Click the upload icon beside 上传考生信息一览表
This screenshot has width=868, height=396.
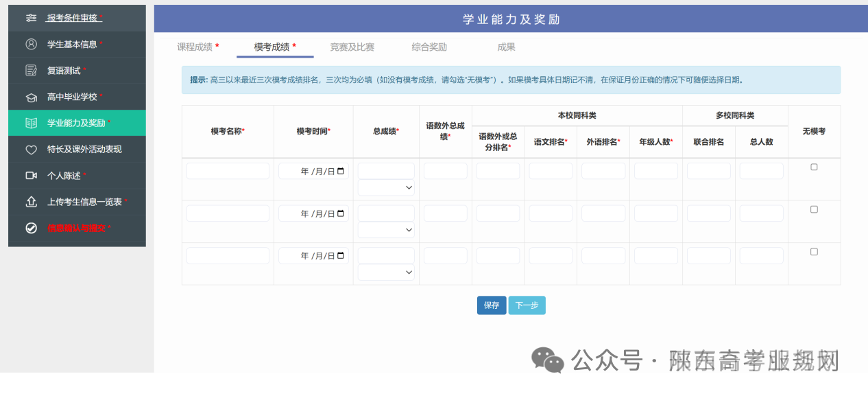pyautogui.click(x=31, y=202)
